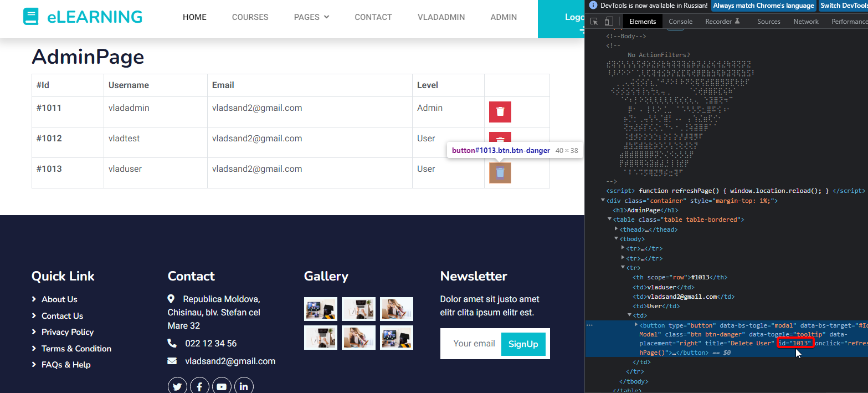Select the #1011 table cell

(68, 112)
